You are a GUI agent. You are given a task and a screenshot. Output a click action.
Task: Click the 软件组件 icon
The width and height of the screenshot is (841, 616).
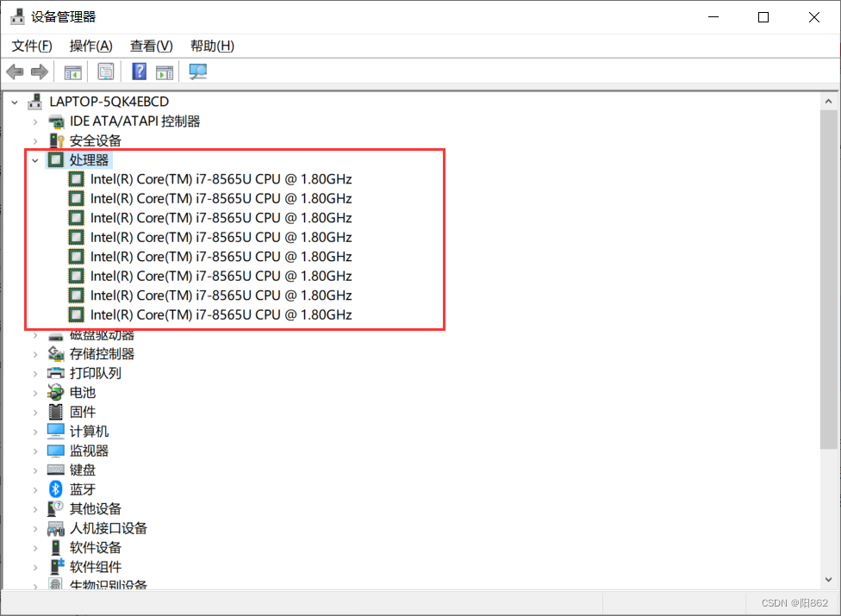[x=56, y=567]
